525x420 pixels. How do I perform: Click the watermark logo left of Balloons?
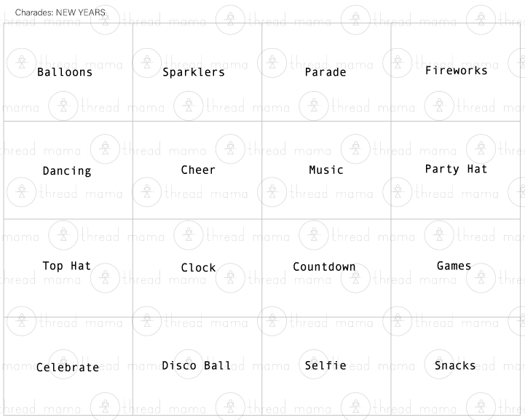click(22, 63)
